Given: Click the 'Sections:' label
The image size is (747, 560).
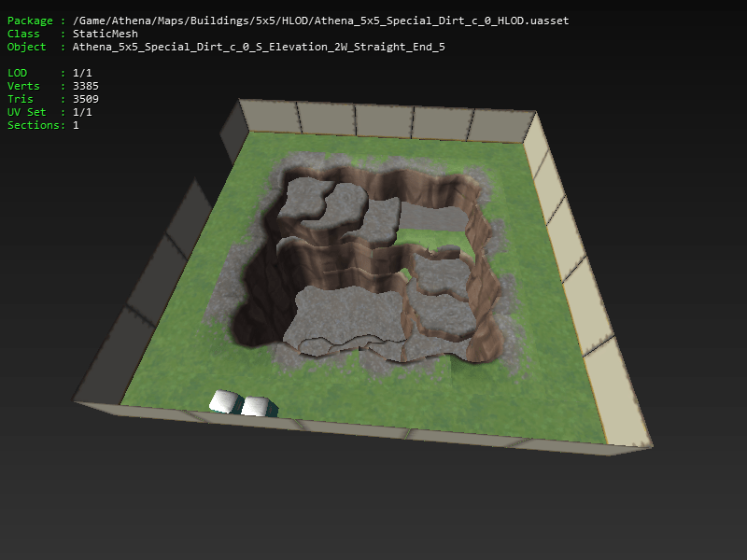Looking at the screenshot, I should [x=36, y=125].
